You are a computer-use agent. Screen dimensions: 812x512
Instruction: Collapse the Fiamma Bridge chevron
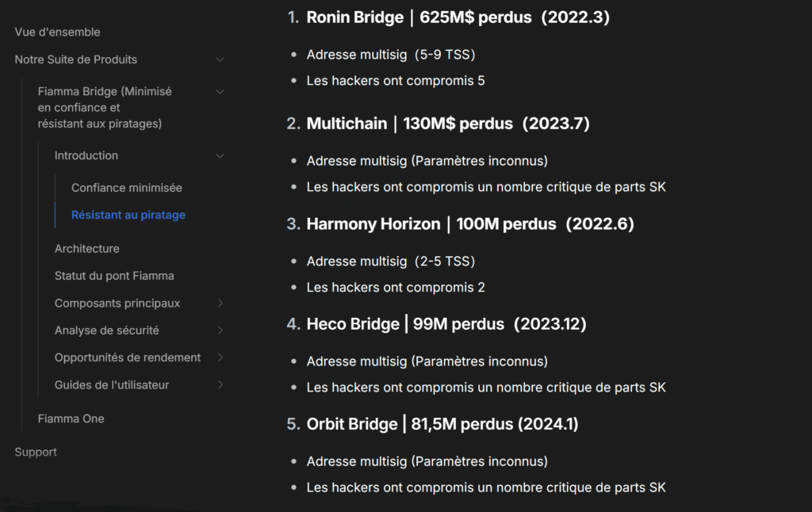[220, 92]
